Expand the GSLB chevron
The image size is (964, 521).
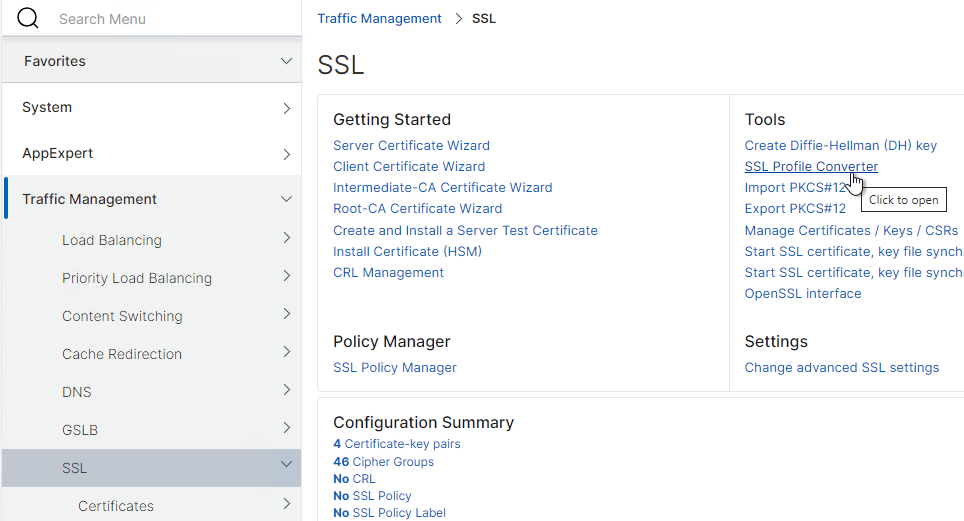tap(286, 428)
